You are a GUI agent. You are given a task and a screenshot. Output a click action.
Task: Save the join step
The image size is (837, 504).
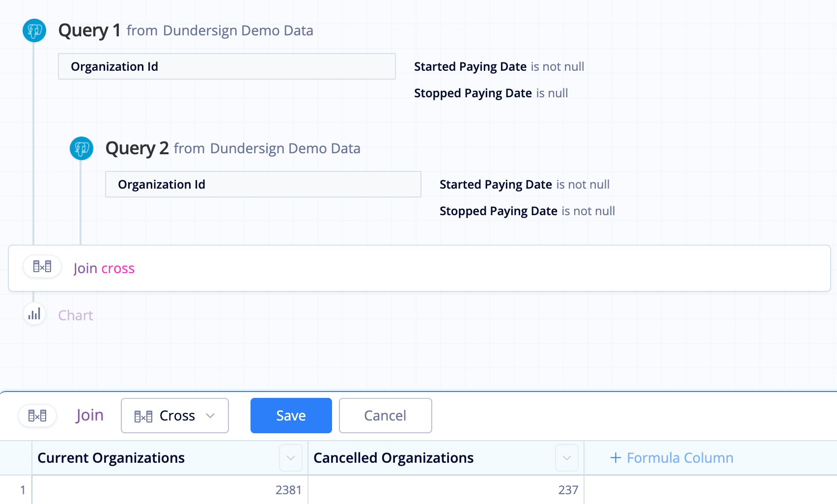coord(291,416)
